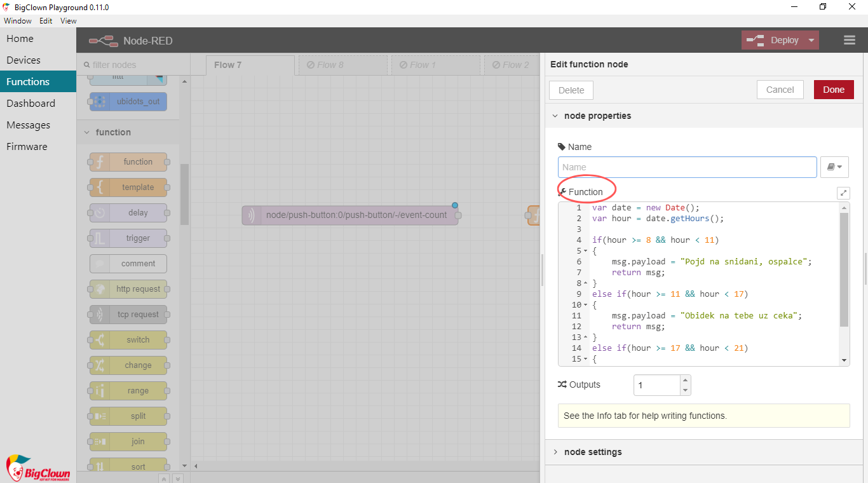Open the Edit menu
The width and height of the screenshot is (868, 483).
(46, 21)
